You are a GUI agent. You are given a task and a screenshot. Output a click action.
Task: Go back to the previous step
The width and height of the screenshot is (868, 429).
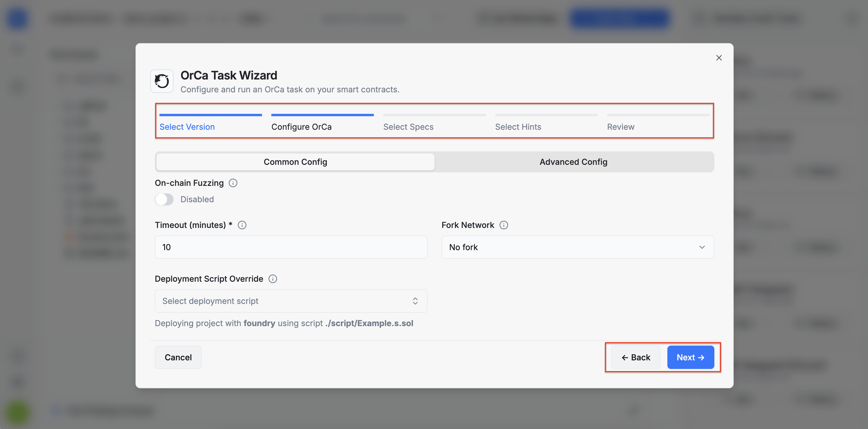[636, 357]
